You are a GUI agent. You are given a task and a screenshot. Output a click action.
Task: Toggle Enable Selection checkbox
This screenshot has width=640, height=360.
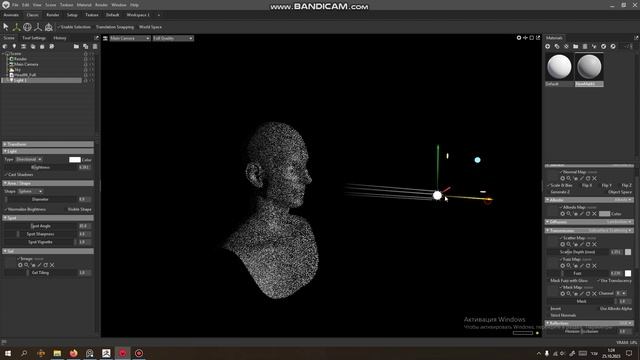(x=74, y=27)
